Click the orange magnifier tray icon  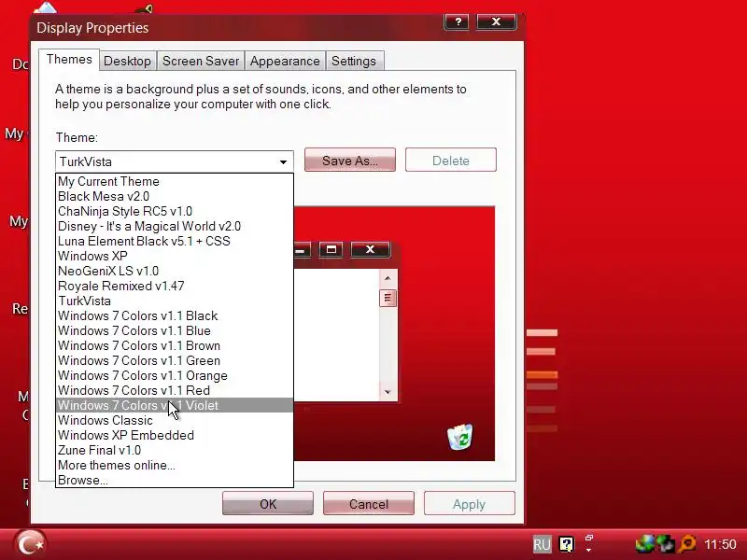point(687,544)
